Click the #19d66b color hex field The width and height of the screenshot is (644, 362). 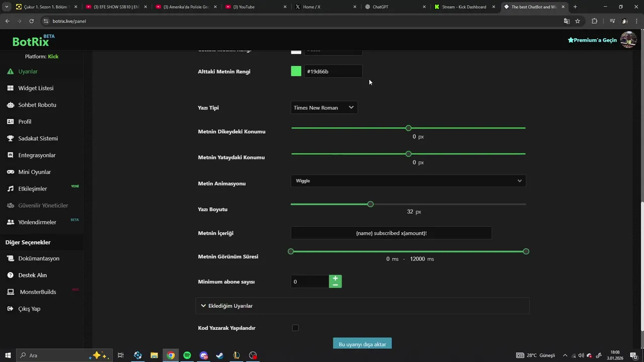tap(333, 71)
